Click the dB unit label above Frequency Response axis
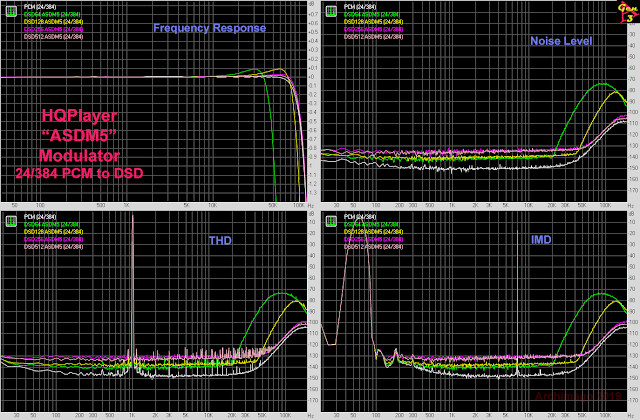The width and height of the screenshot is (640, 420). 311,4
